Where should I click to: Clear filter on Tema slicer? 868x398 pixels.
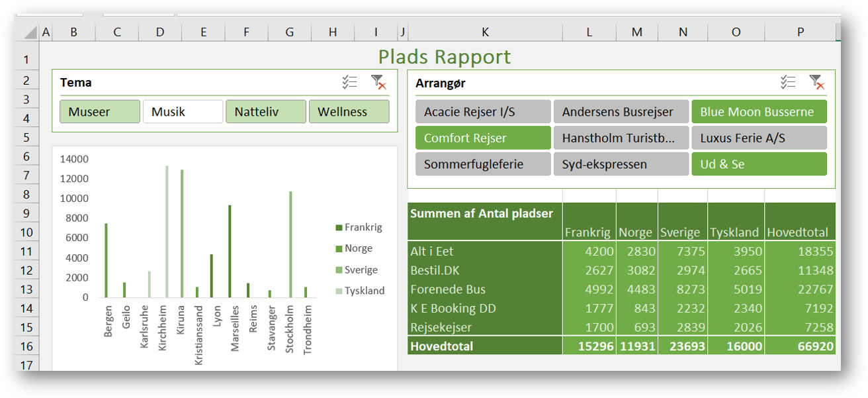[378, 82]
